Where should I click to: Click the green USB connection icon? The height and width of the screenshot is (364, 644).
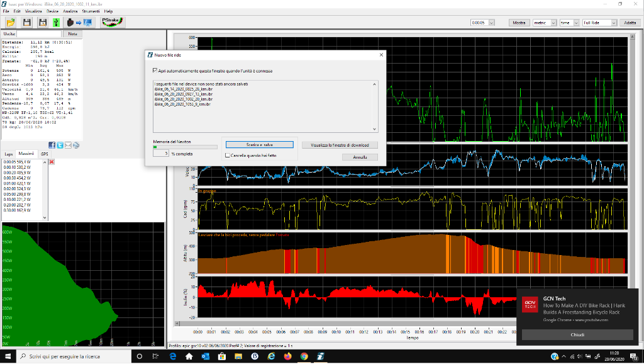56,23
